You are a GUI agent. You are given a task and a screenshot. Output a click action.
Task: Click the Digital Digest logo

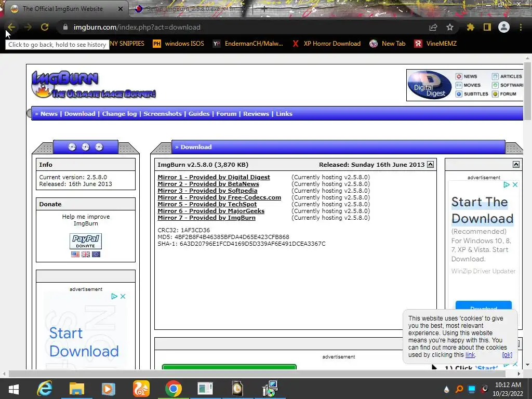430,85
